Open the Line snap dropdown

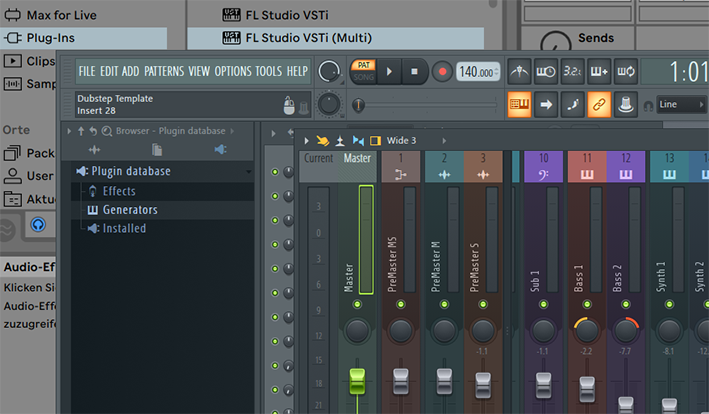coord(682,104)
